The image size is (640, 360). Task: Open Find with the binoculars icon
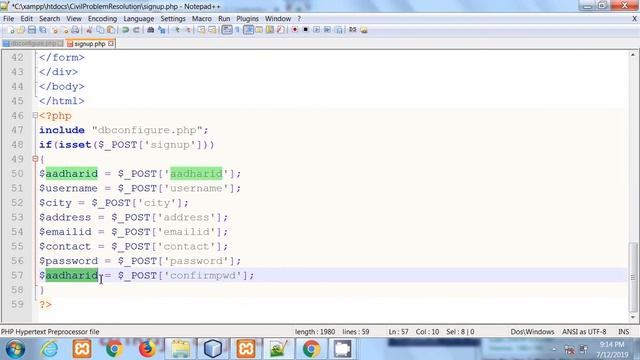(151, 30)
